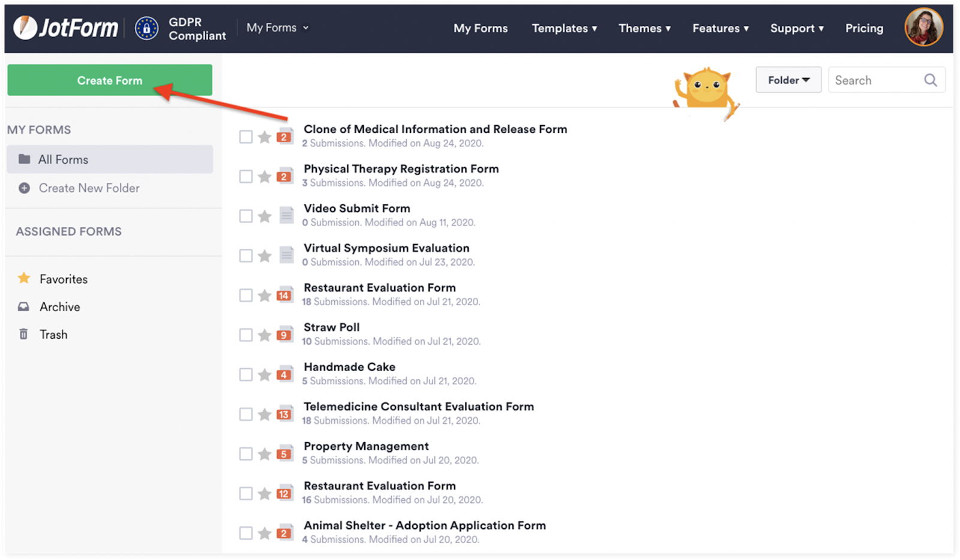The height and width of the screenshot is (560, 960).
Task: Open the Handmade Cake form title
Action: 349,366
